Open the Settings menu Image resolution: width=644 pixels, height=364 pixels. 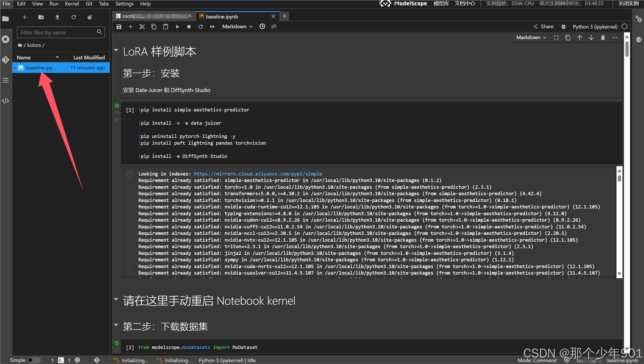pyautogui.click(x=124, y=4)
